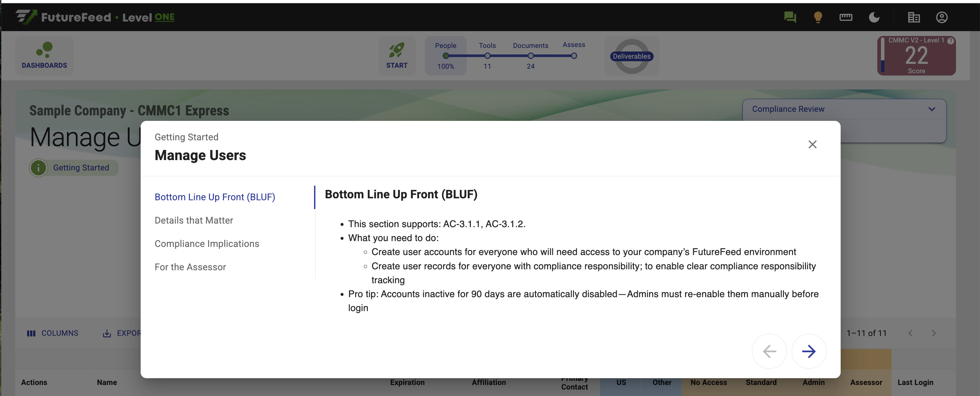Click the Deliverables progress ring

[631, 56]
